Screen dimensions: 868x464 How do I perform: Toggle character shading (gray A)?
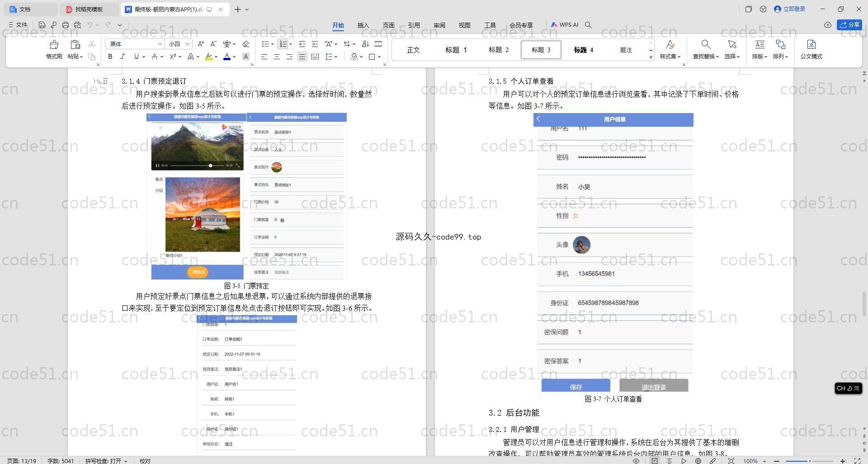point(246,57)
